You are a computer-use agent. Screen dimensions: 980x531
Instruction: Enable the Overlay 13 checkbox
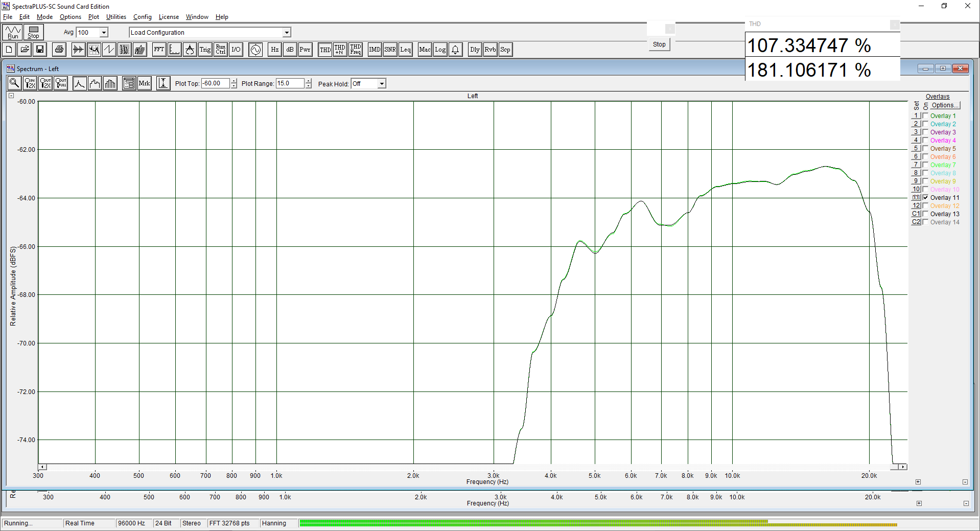click(x=925, y=214)
